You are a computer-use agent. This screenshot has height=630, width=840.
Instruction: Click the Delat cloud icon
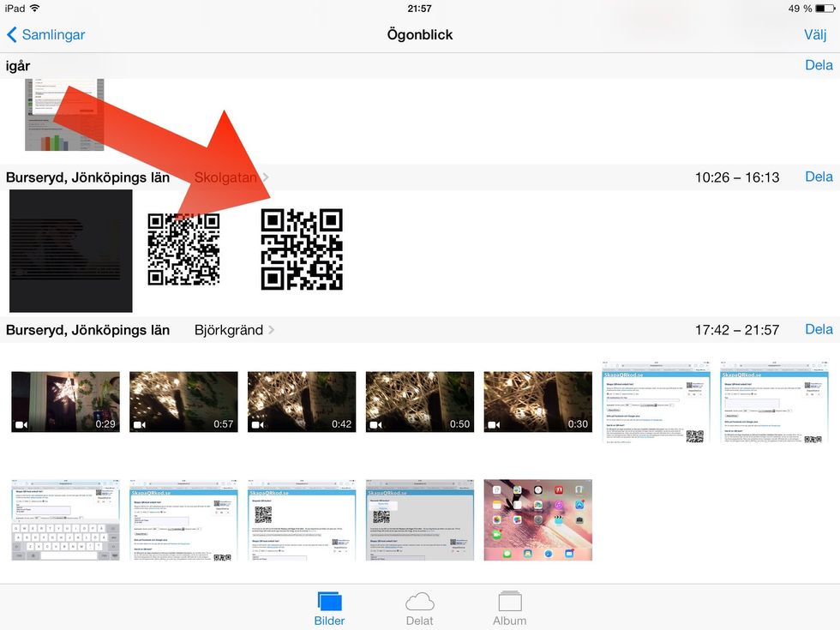point(419,602)
